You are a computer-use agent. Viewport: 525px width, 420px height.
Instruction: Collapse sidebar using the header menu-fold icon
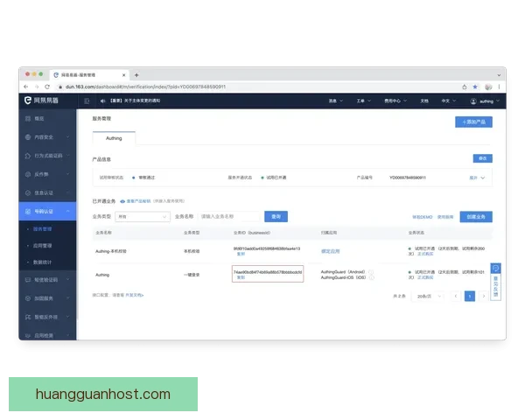(x=87, y=101)
